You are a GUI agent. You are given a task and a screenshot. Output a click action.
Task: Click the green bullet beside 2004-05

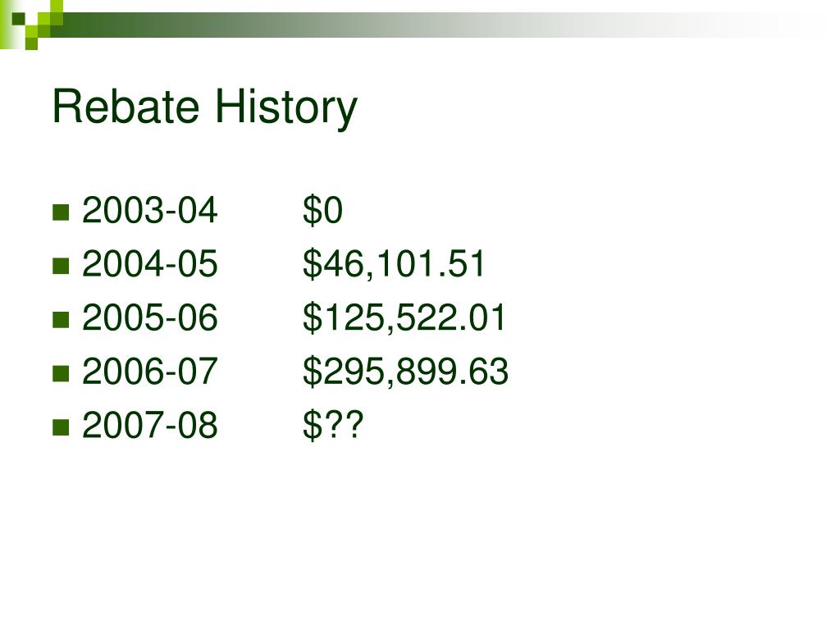coord(61,266)
